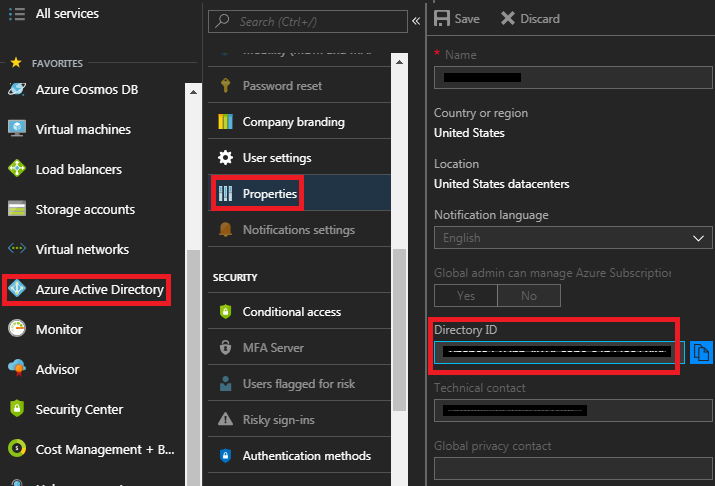715x486 pixels.
Task: Open Password reset menu item
Action: pos(300,85)
